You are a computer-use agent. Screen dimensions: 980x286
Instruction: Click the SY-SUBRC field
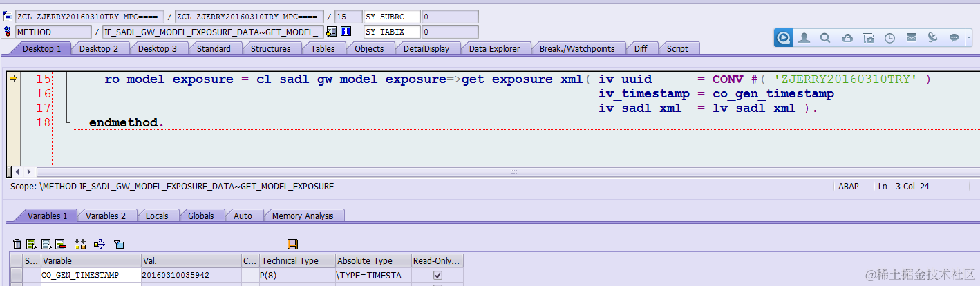392,17
